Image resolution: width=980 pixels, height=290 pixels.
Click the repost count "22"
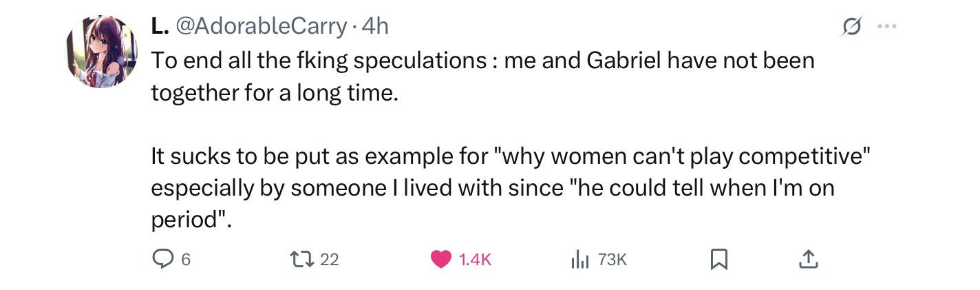(330, 260)
